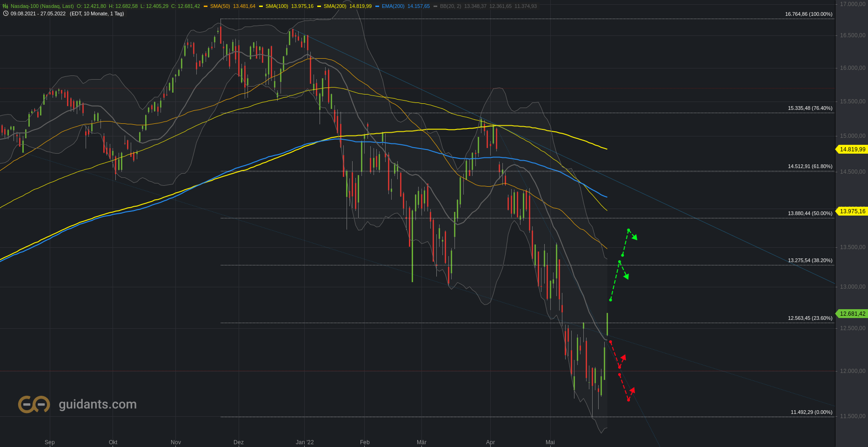Select the SMA(100) indicator label
This screenshot has width=868, height=447.
(277, 6)
